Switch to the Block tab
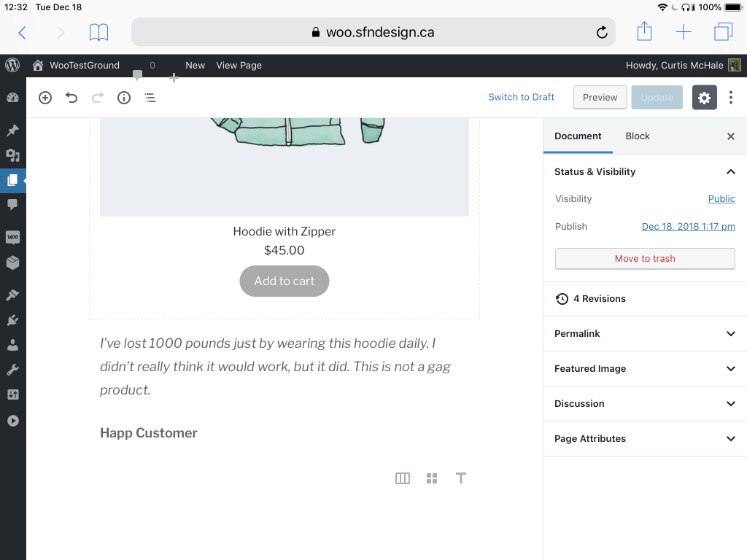747x560 pixels. point(637,136)
